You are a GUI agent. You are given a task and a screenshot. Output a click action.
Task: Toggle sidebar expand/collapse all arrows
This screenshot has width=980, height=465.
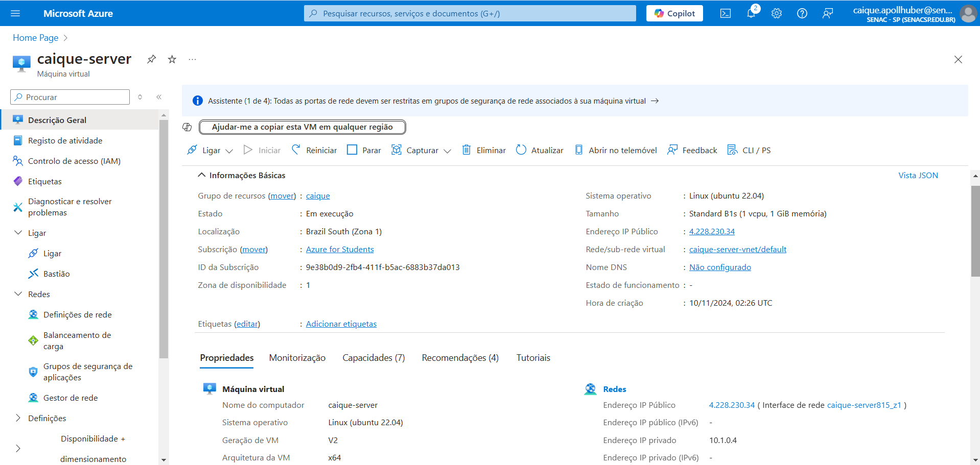[x=140, y=97]
